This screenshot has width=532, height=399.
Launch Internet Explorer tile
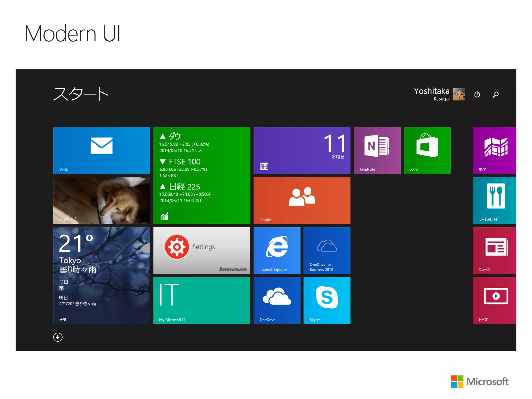(277, 250)
